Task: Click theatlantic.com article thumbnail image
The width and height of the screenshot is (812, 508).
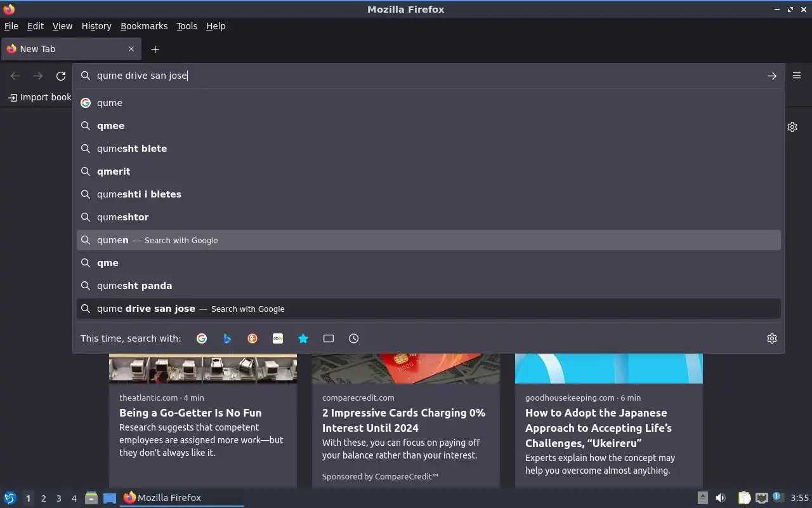Action: tap(203, 368)
